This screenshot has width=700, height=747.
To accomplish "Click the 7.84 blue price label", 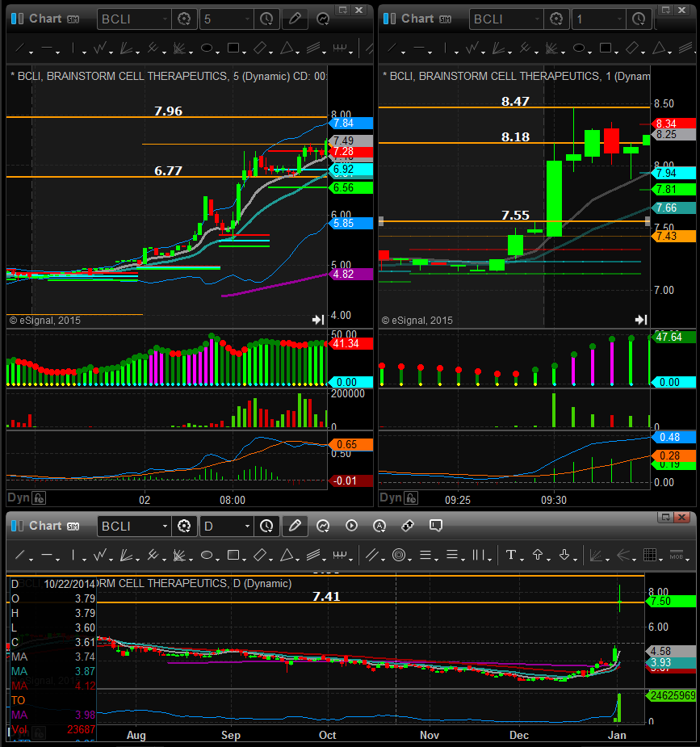I will 351,123.
